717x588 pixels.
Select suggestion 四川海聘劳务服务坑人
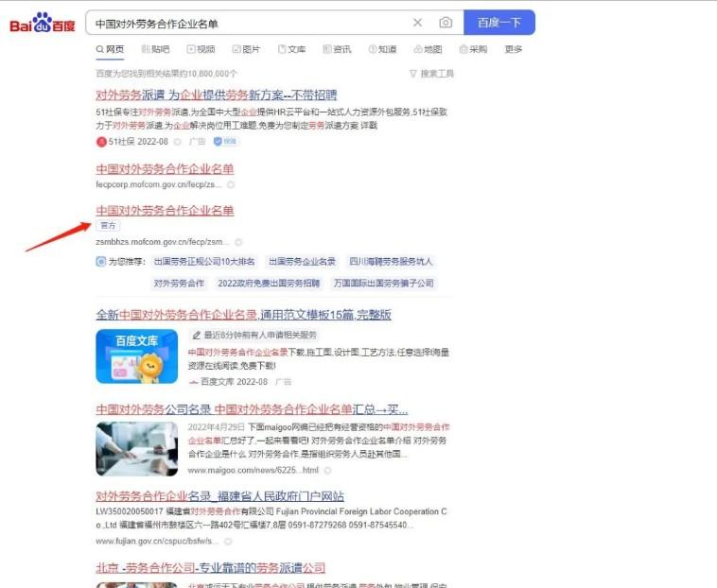tap(391, 262)
